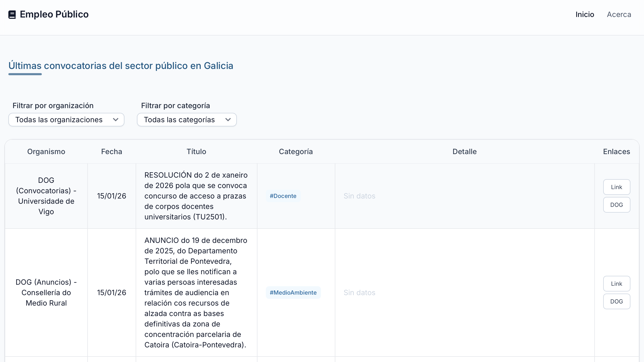The height and width of the screenshot is (362, 644).
Task: Click the Título column header
Action: click(x=196, y=151)
